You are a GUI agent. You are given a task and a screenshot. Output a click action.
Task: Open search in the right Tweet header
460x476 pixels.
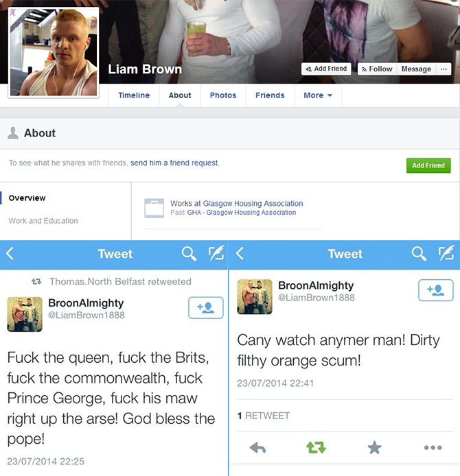419,254
